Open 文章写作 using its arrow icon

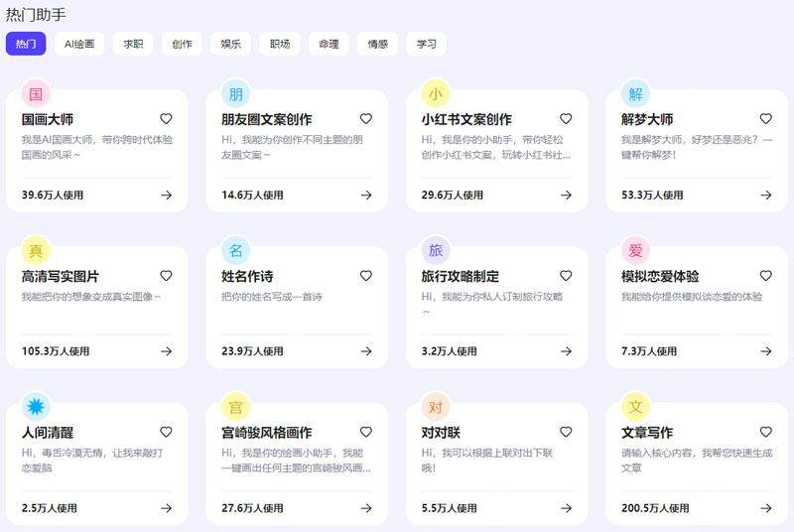click(x=765, y=508)
